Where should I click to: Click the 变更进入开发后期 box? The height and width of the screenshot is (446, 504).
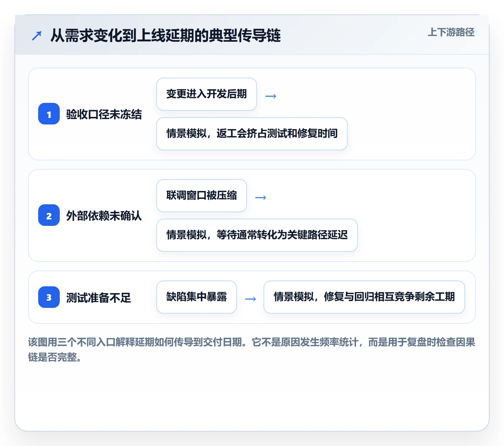(x=207, y=94)
